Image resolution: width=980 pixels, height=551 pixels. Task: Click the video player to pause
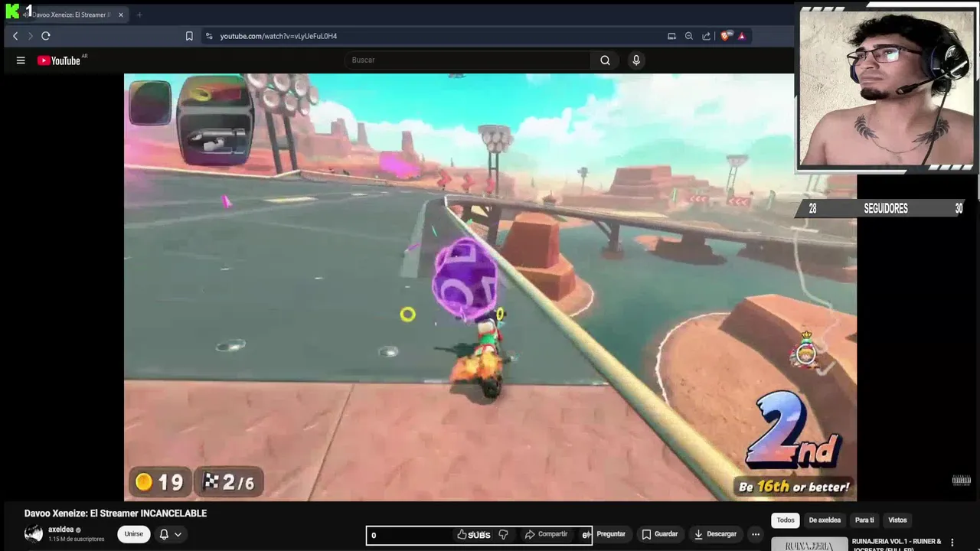point(490,287)
